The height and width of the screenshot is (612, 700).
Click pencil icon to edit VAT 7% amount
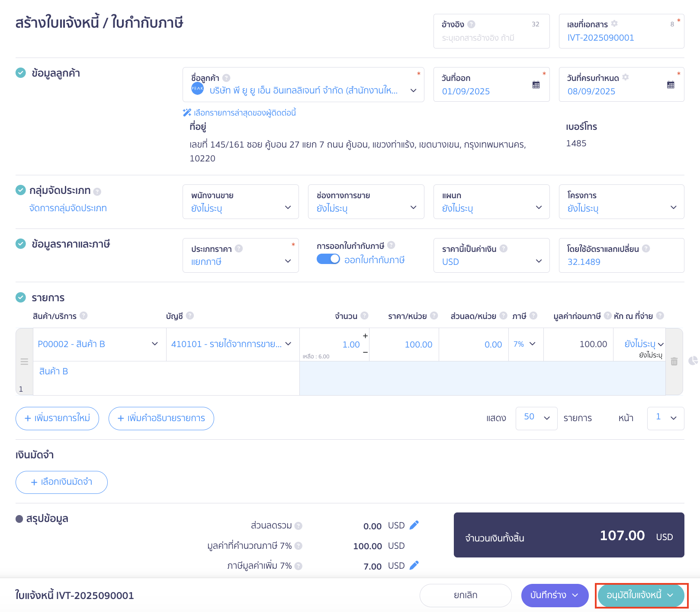coord(414,565)
